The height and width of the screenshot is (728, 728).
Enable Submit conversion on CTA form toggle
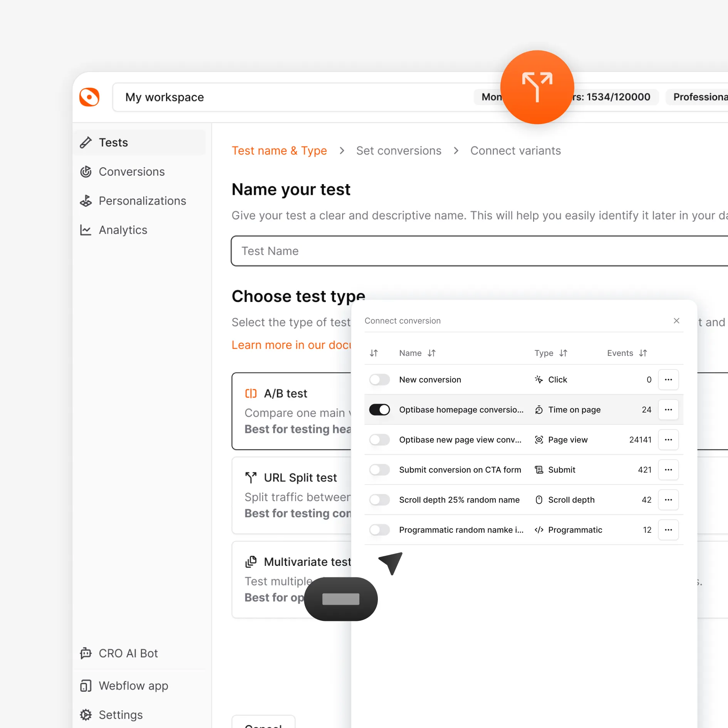click(x=379, y=470)
